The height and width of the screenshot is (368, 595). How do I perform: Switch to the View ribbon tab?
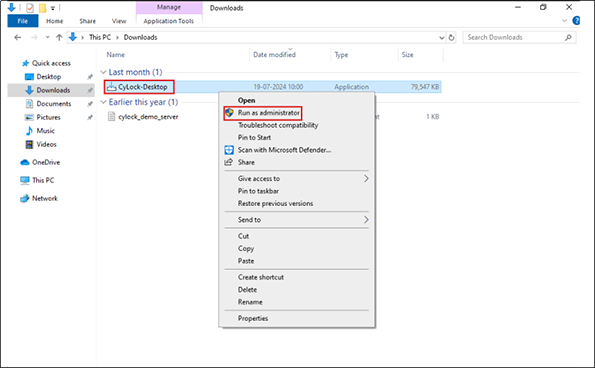point(119,21)
